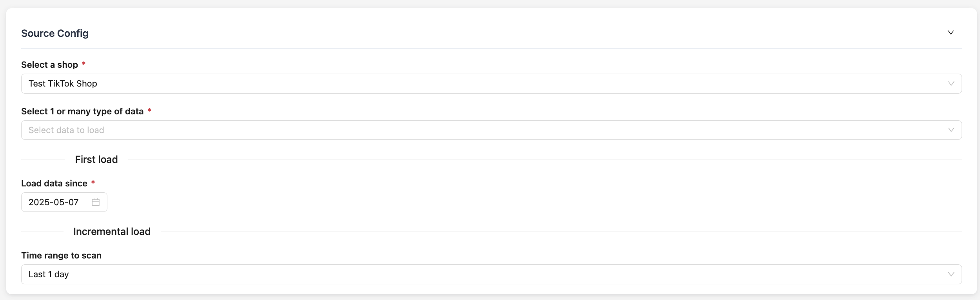
Task: Click the Incremental load section divider text
Action: [112, 231]
